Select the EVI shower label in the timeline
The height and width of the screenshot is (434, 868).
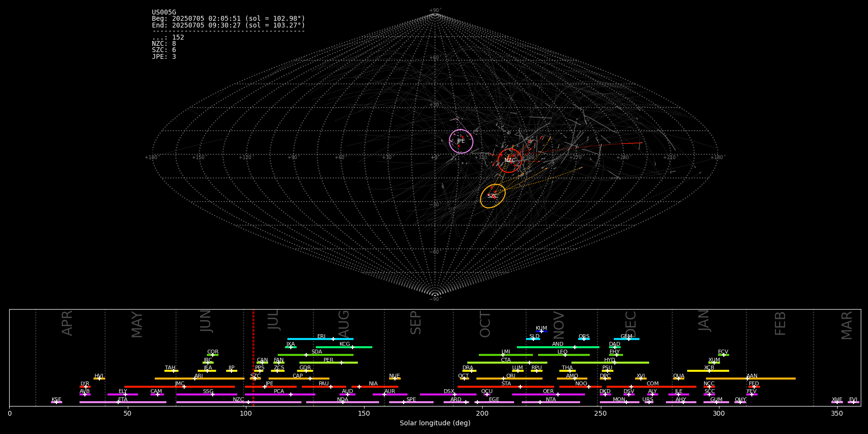(x=853, y=400)
